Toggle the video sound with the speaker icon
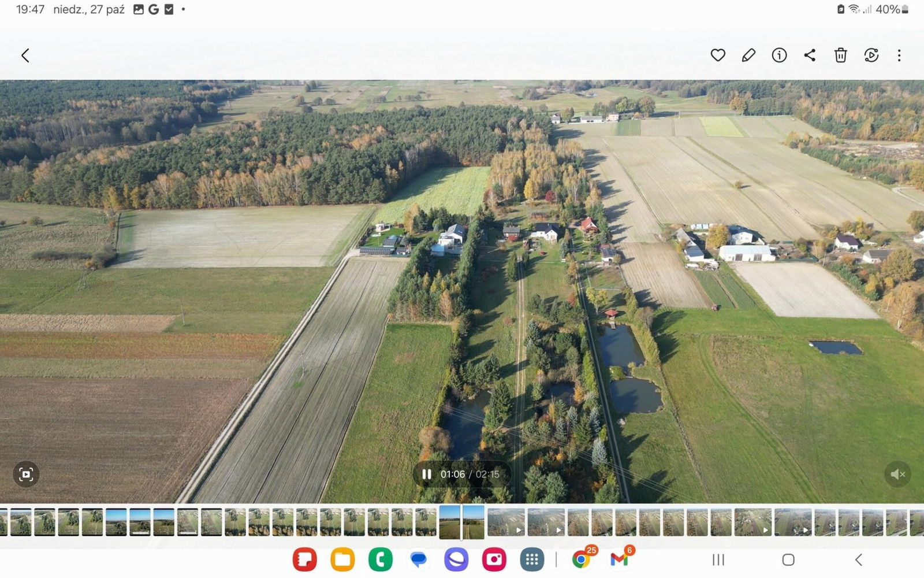Screen dimensions: 924x578 pos(897,475)
